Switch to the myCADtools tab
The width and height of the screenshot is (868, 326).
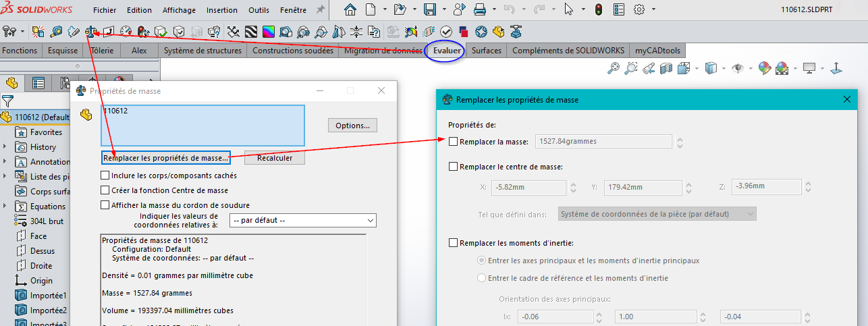[658, 51]
